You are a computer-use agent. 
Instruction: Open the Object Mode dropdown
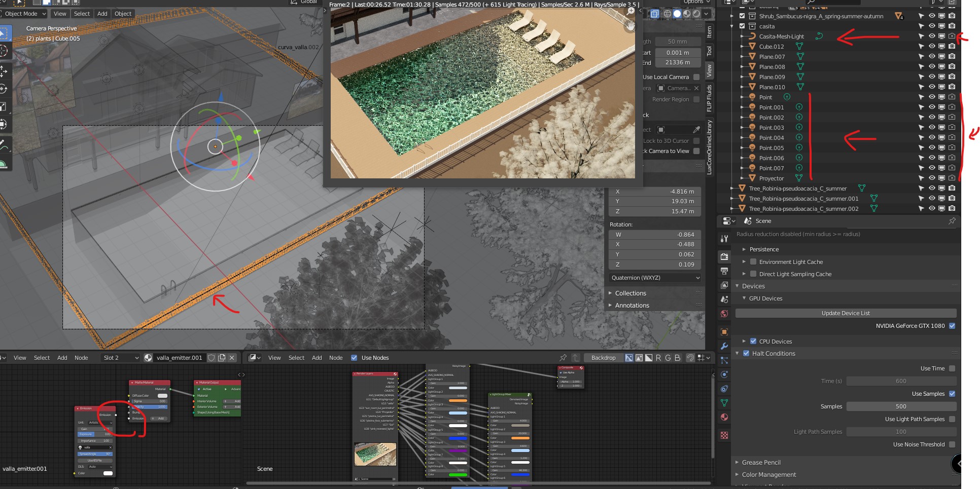click(x=23, y=14)
